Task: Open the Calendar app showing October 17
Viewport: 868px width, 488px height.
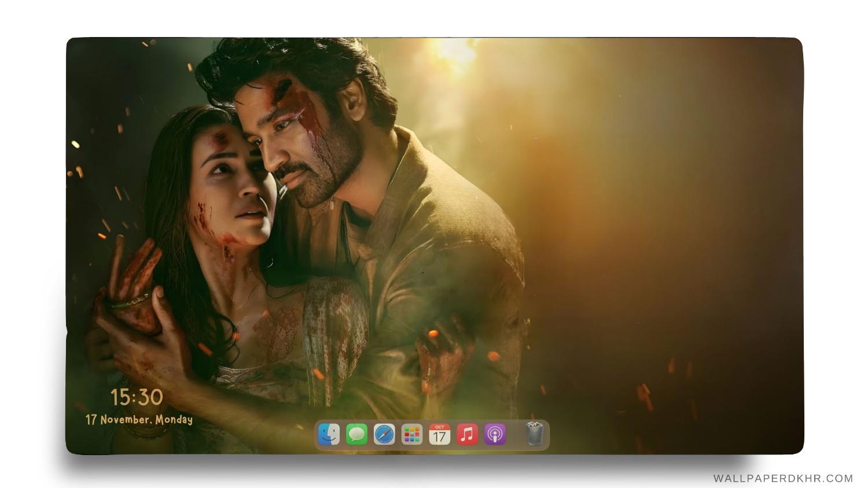Action: [439, 435]
